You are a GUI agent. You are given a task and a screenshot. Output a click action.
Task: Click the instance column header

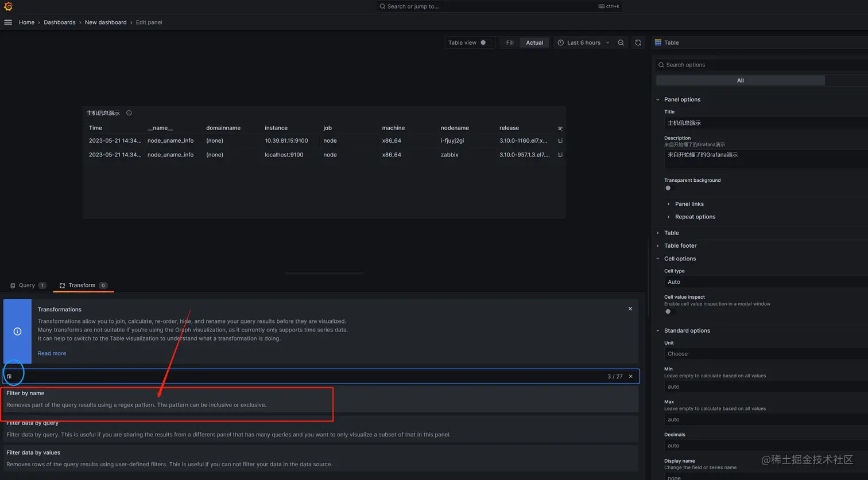276,128
